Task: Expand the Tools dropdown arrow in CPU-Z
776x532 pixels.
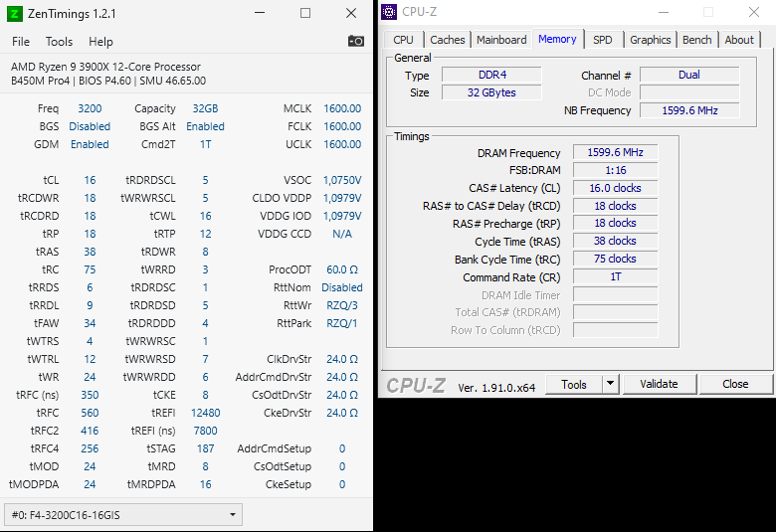Action: 611,384
